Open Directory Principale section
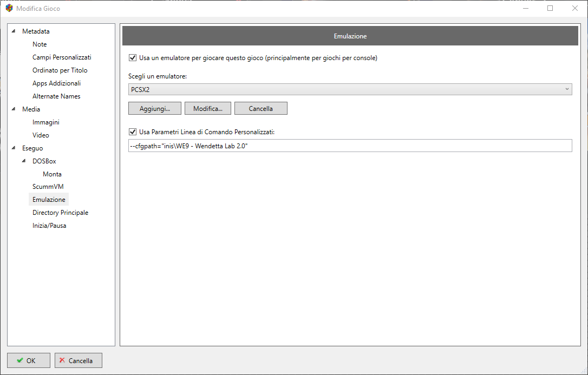 click(x=61, y=213)
